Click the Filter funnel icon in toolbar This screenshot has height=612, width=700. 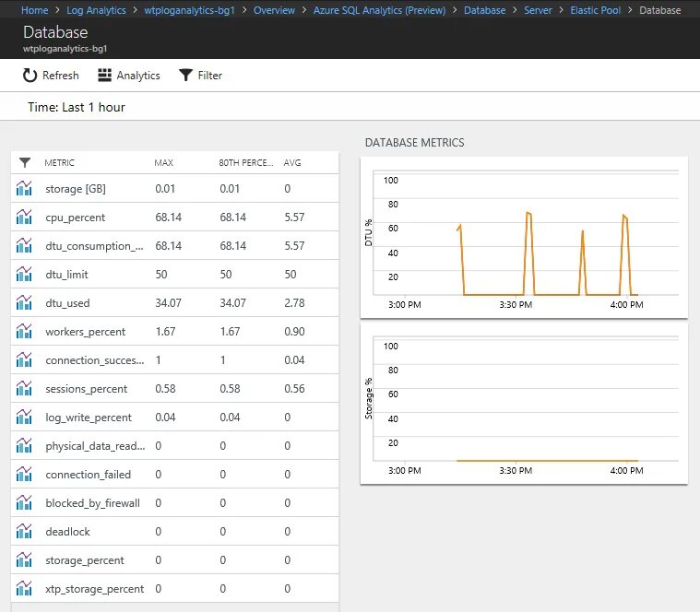pyautogui.click(x=185, y=76)
